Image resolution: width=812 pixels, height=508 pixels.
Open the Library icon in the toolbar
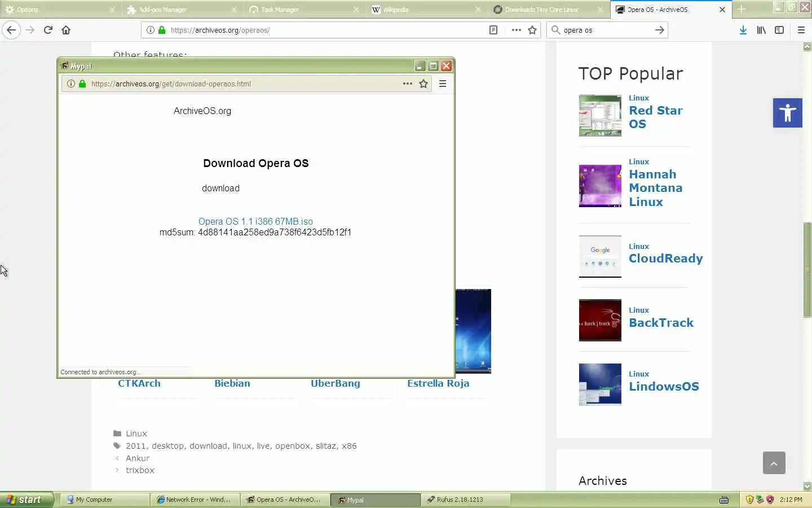coord(761,30)
